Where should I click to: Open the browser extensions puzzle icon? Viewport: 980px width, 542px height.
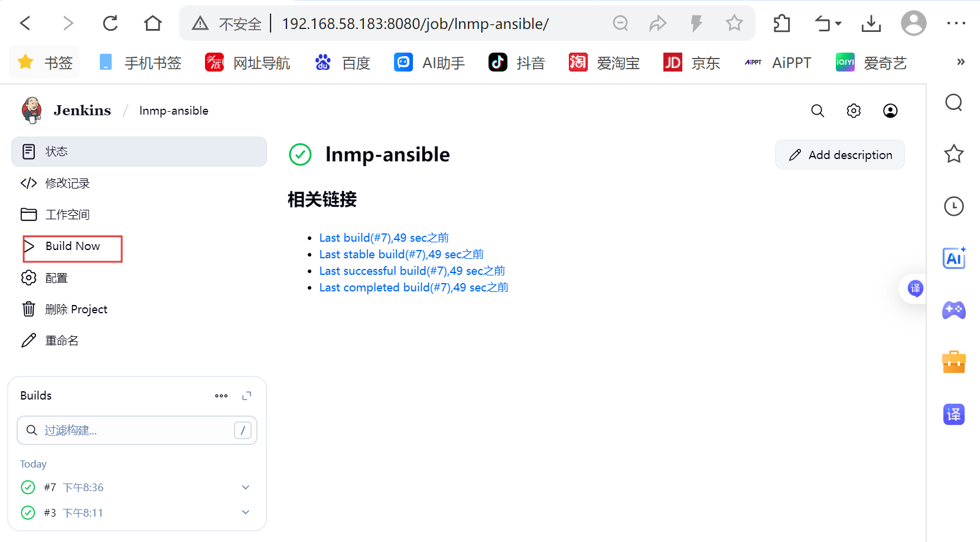[x=782, y=23]
